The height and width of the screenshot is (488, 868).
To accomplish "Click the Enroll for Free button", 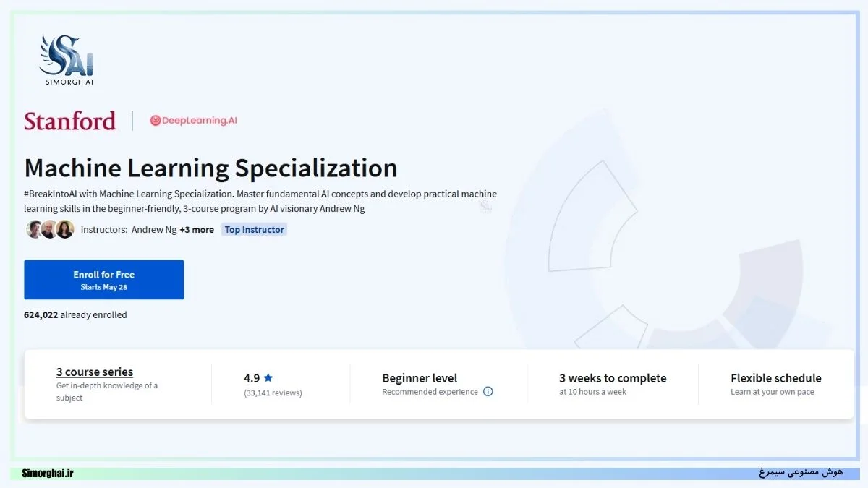I will [104, 280].
